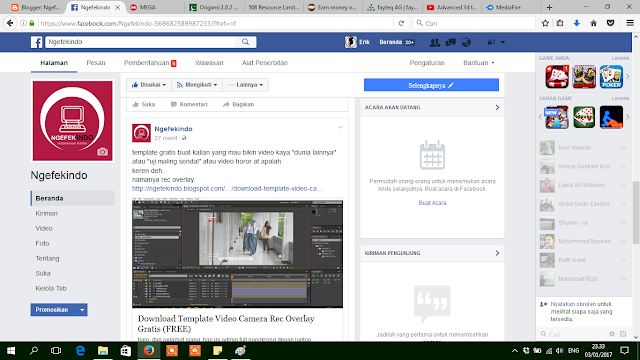Open File Explorer from taskbar
The height and width of the screenshot is (360, 640).
click(x=103, y=351)
